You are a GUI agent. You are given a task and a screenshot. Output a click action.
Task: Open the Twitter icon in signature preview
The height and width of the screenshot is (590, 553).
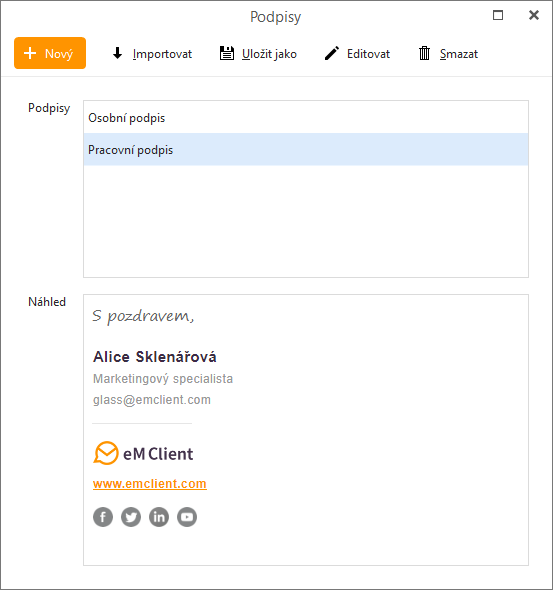[x=131, y=517]
